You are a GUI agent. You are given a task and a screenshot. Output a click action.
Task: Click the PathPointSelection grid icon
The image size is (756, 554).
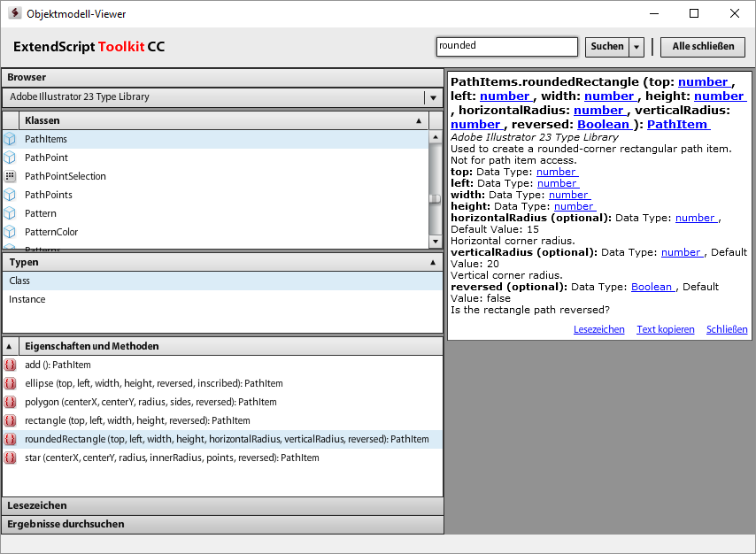tap(10, 176)
